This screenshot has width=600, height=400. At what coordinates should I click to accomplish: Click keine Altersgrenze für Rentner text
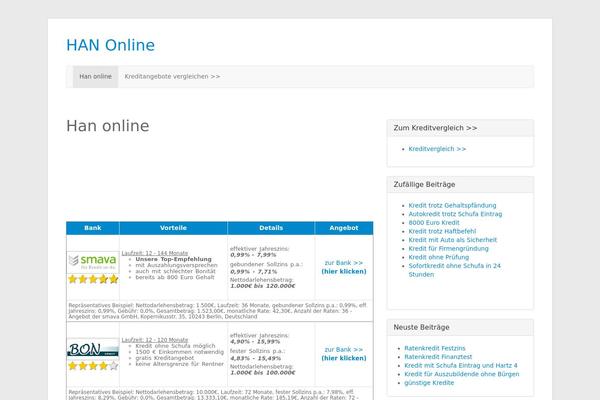[x=179, y=364]
